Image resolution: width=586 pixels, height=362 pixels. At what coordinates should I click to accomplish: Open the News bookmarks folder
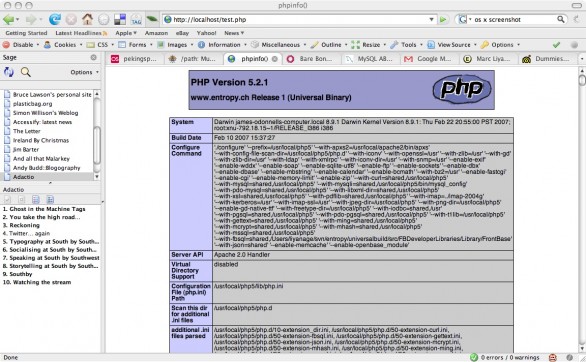(234, 33)
